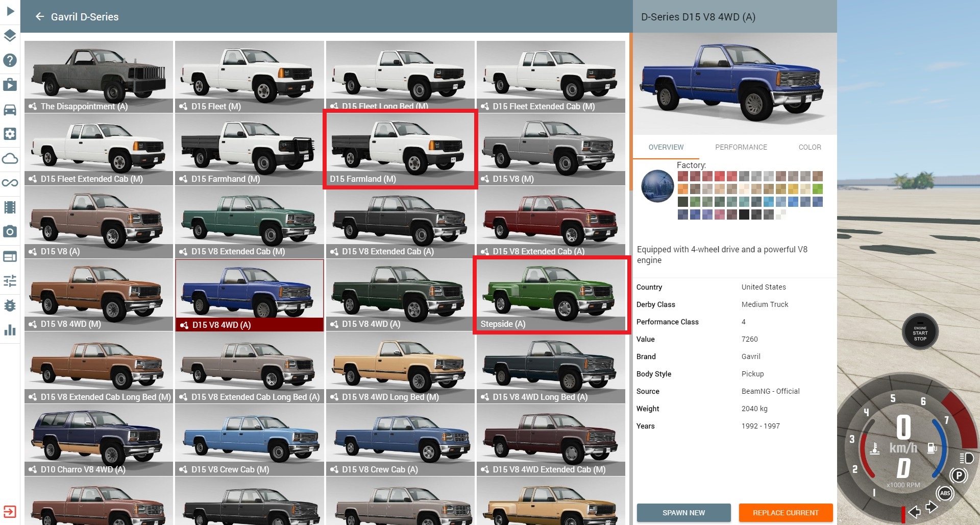Select the green D15 V8 Extended Cab (M)

point(249,222)
